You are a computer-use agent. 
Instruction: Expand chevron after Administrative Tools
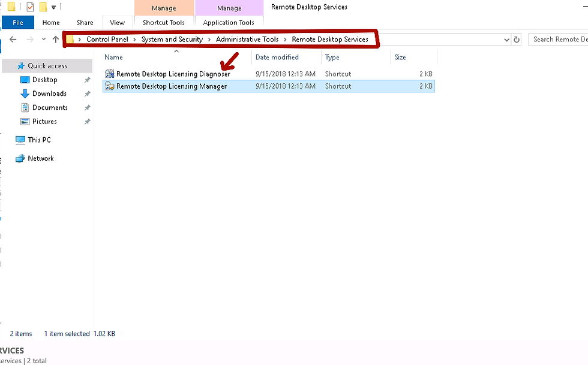coord(286,40)
